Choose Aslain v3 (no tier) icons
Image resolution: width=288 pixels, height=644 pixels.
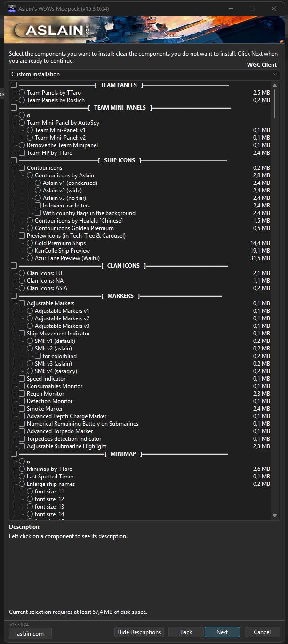38,198
